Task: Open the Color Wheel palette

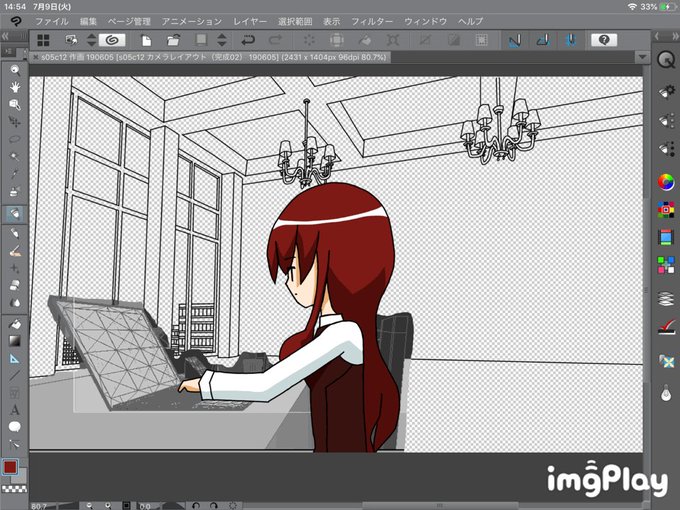Action: click(x=666, y=182)
